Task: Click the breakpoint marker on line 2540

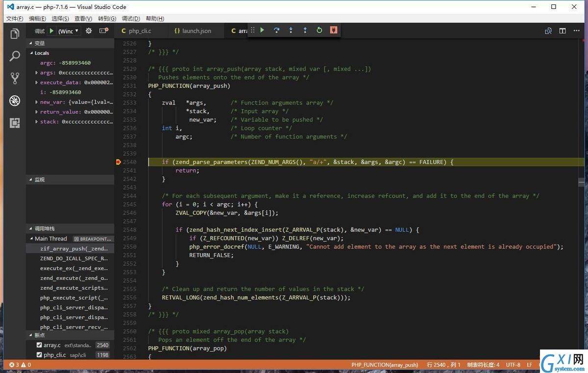Action: pyautogui.click(x=118, y=162)
